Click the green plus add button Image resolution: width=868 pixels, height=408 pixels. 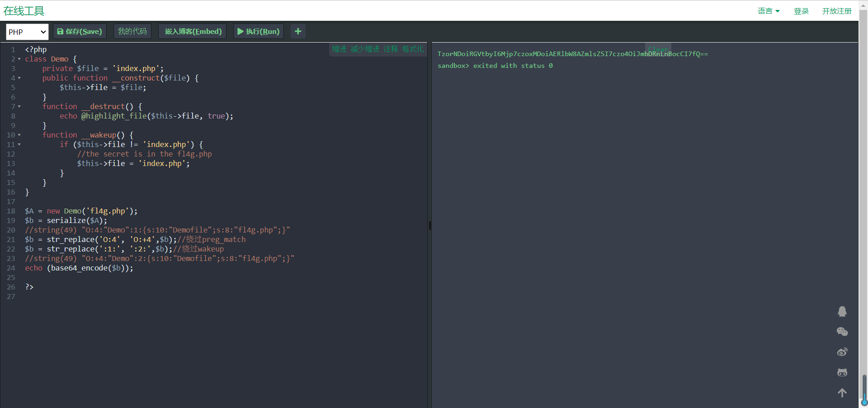tap(298, 32)
